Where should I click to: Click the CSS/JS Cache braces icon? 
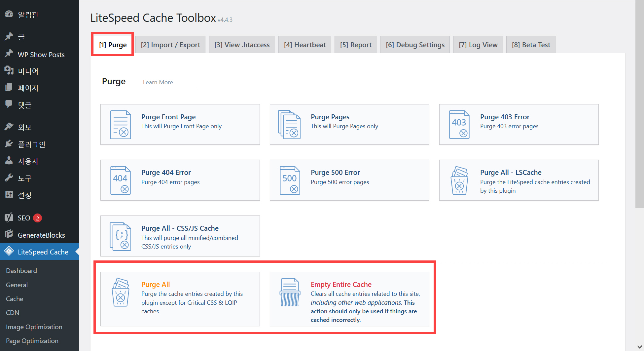(121, 236)
